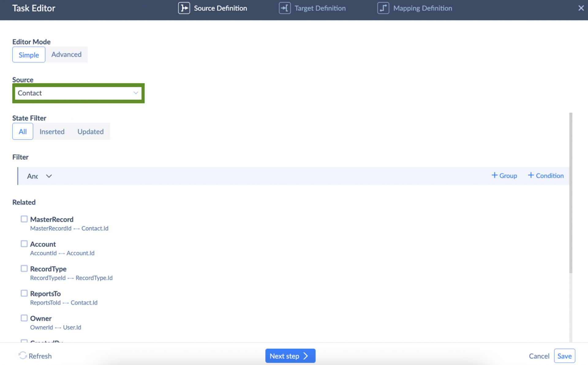The image size is (588, 365).
Task: Select the Inserted state filter
Action: [x=52, y=132]
